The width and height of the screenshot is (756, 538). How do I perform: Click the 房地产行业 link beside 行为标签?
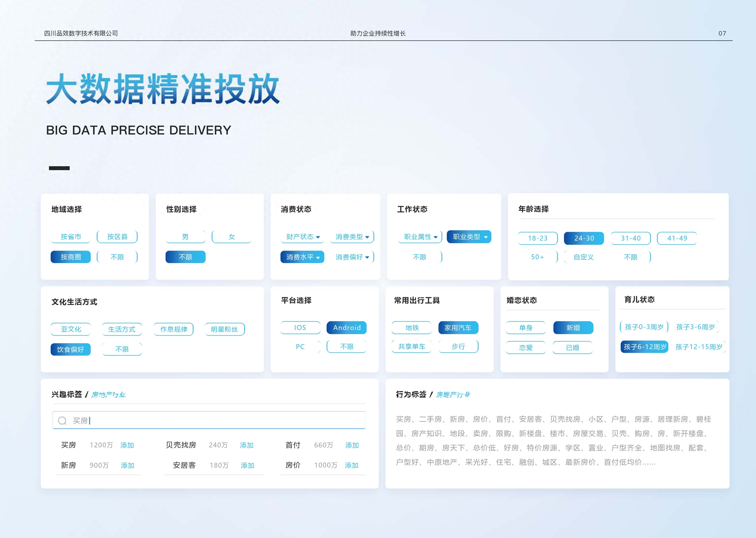click(x=453, y=394)
